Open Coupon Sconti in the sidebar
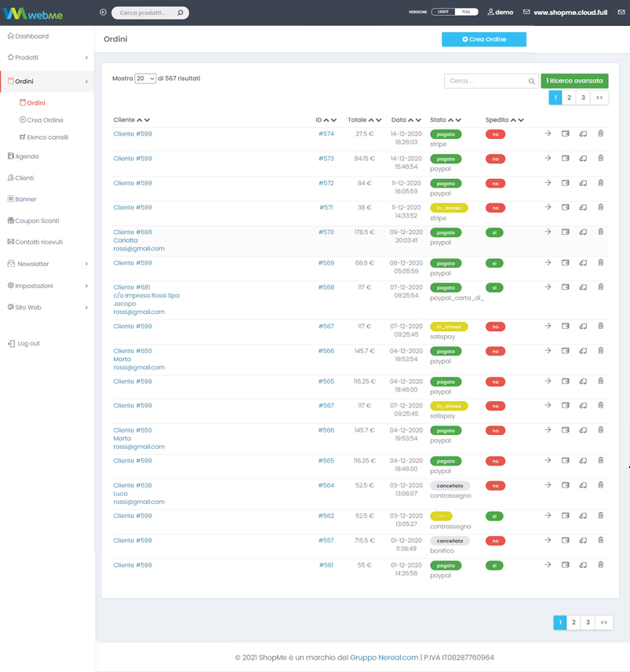 (x=38, y=221)
